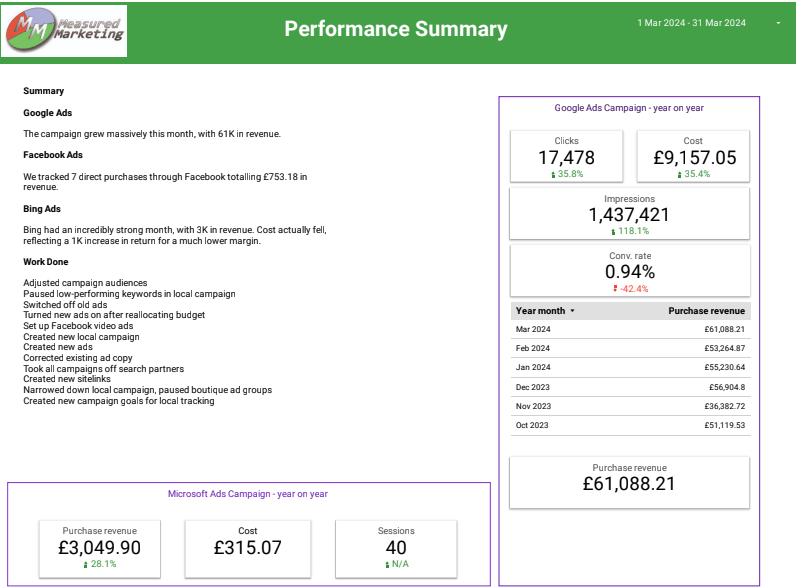796x587 pixels.
Task: Click the -42.4% conversion rate change indicator
Action: [631, 288]
